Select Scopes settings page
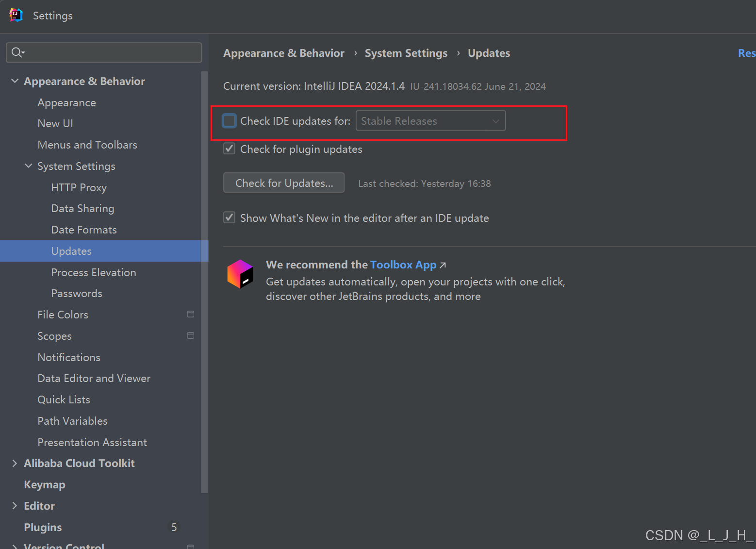Image resolution: width=756 pixels, height=549 pixels. (55, 336)
